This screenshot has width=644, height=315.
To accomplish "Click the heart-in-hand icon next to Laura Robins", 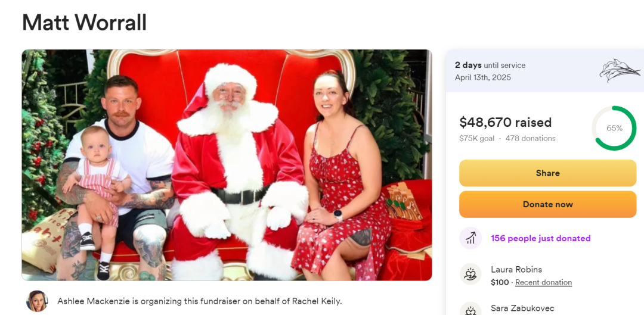I will [x=470, y=274].
